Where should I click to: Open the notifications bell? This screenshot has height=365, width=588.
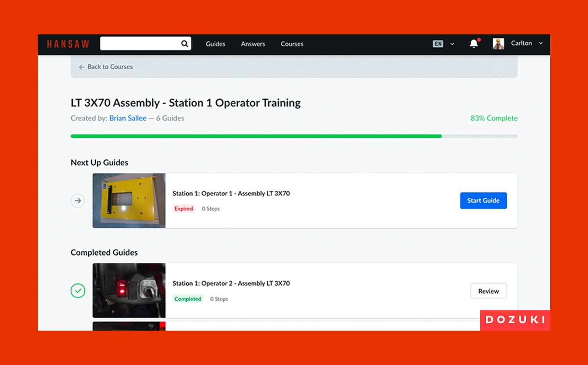(473, 44)
